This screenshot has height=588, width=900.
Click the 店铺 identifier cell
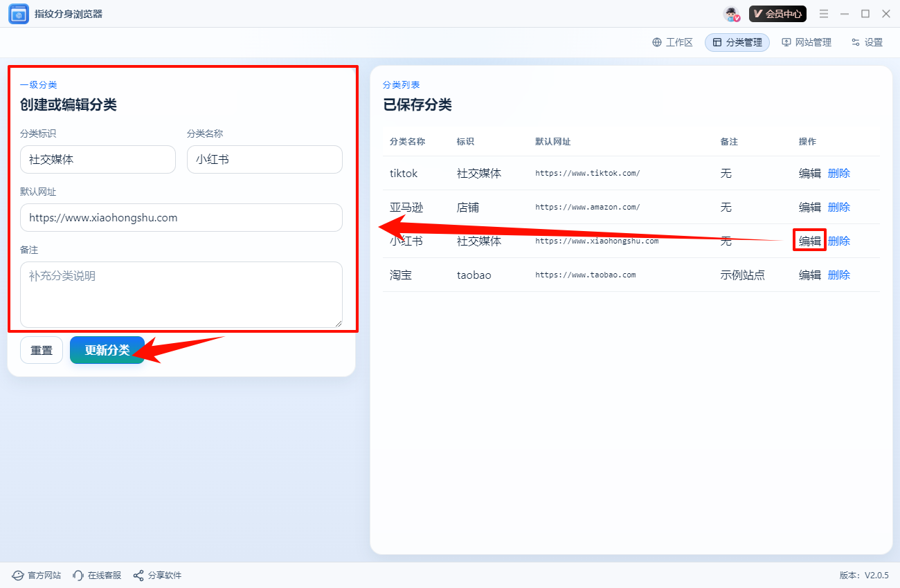468,207
